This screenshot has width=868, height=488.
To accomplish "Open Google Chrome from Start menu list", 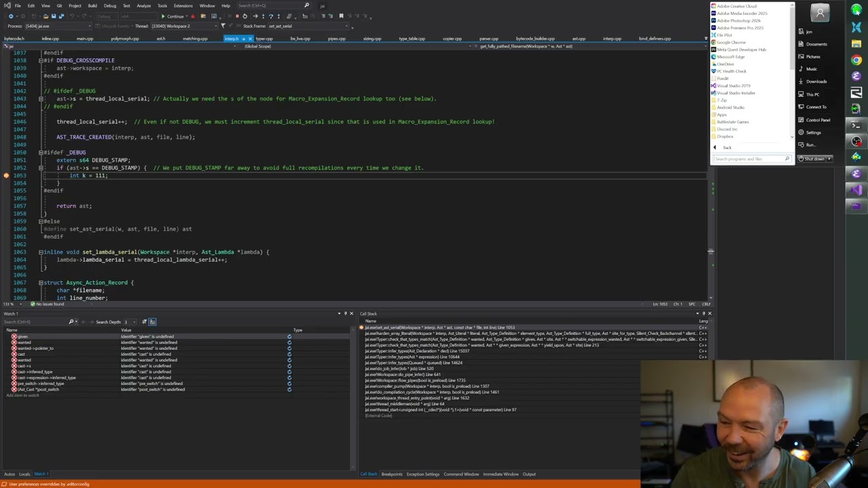I will coord(731,42).
